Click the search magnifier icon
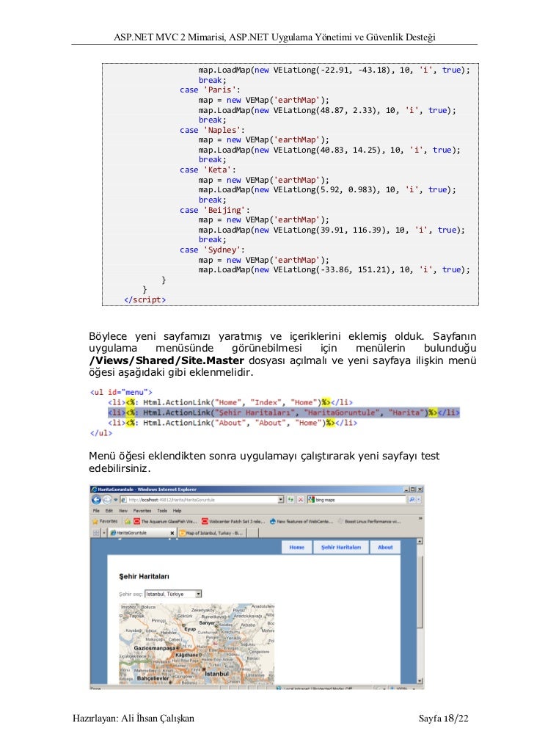 click(412, 500)
